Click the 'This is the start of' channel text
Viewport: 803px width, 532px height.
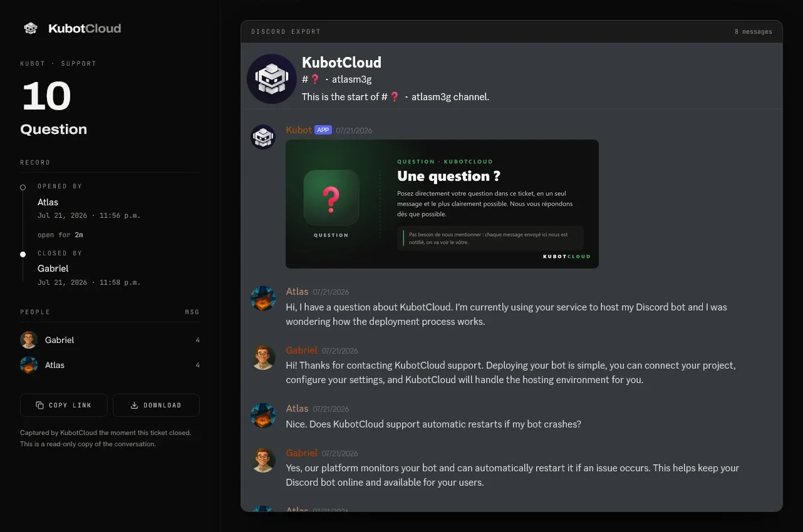[x=395, y=97]
